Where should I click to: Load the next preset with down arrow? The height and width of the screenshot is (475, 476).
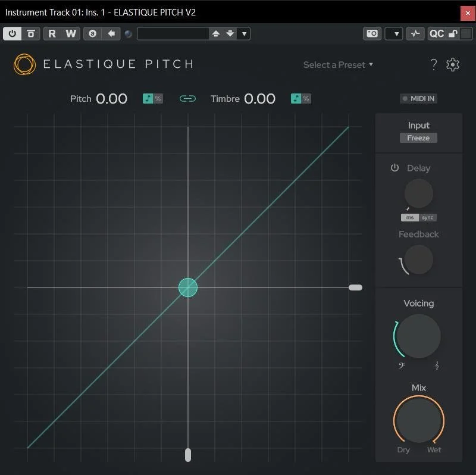pos(230,33)
